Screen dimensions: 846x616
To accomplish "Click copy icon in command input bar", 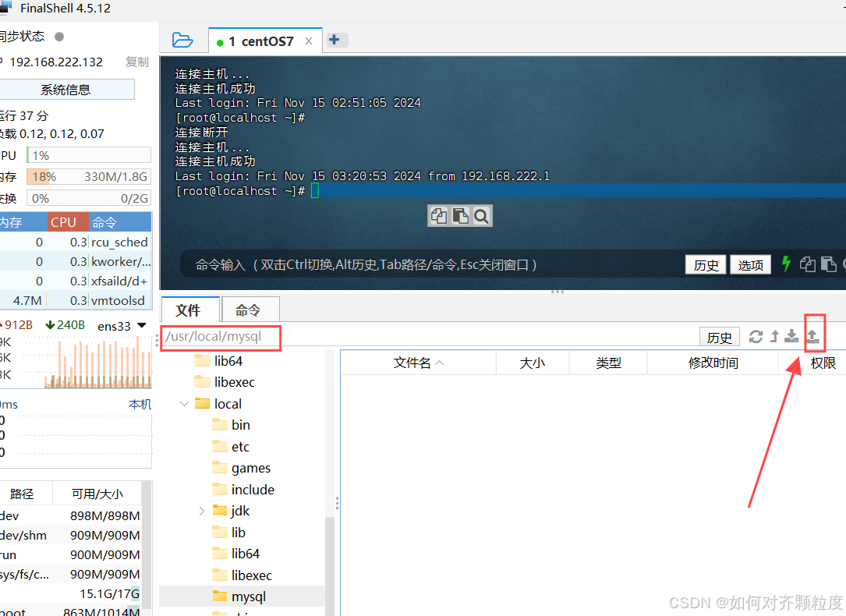I will [x=808, y=264].
